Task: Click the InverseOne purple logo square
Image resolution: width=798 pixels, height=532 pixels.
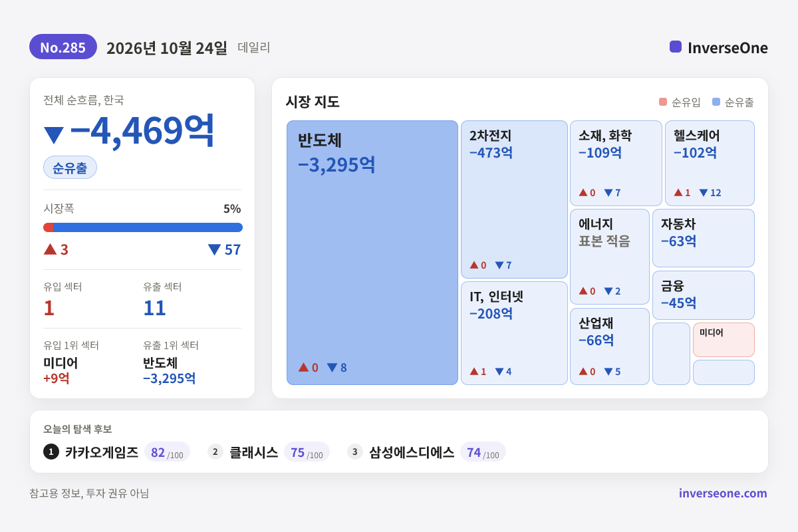Action: coord(676,47)
